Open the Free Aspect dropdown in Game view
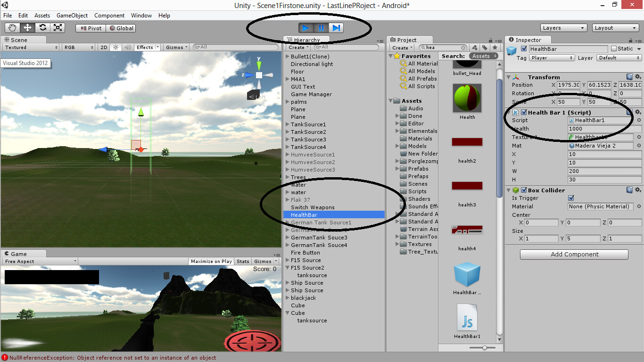Viewport: 644px width, 362px height. [39, 261]
